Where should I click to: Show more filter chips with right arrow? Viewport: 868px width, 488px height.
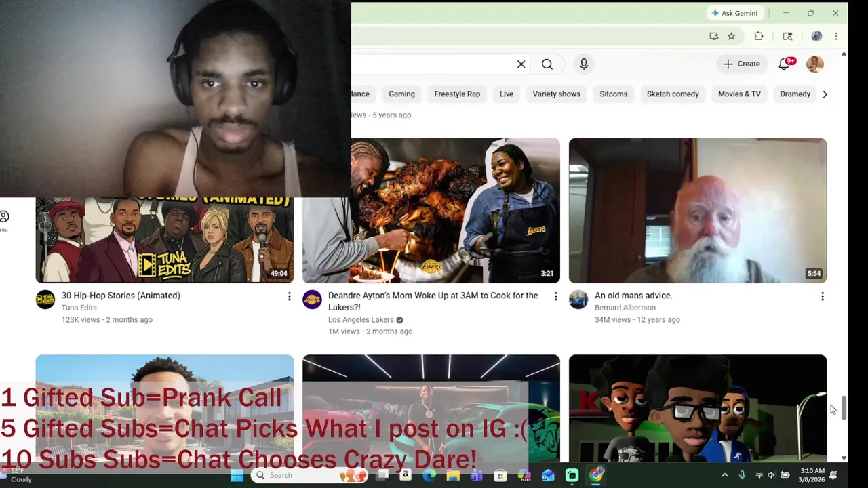[x=825, y=94]
